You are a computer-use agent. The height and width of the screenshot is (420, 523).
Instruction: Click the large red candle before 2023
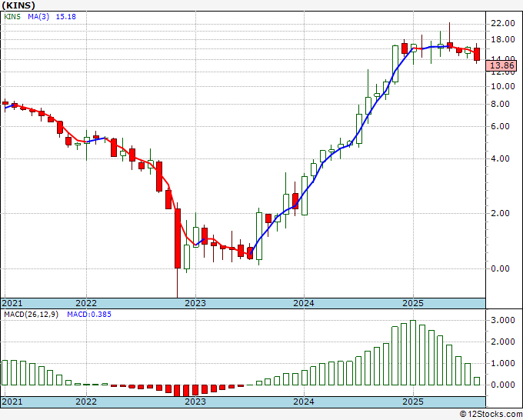pos(178,238)
